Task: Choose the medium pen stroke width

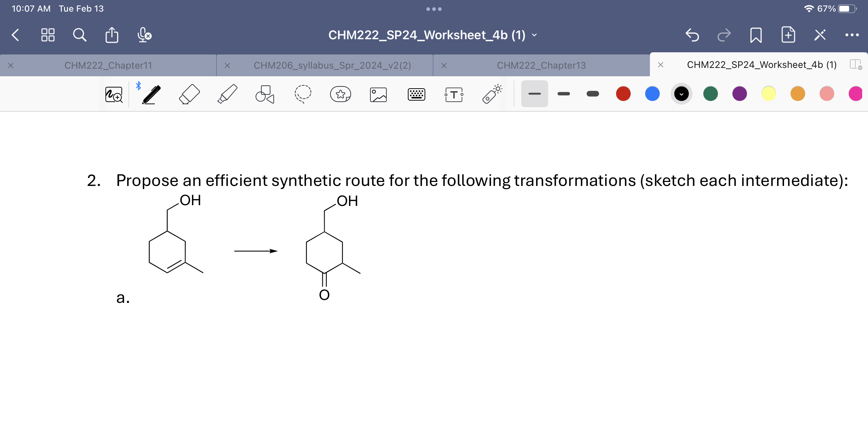Action: 564,94
